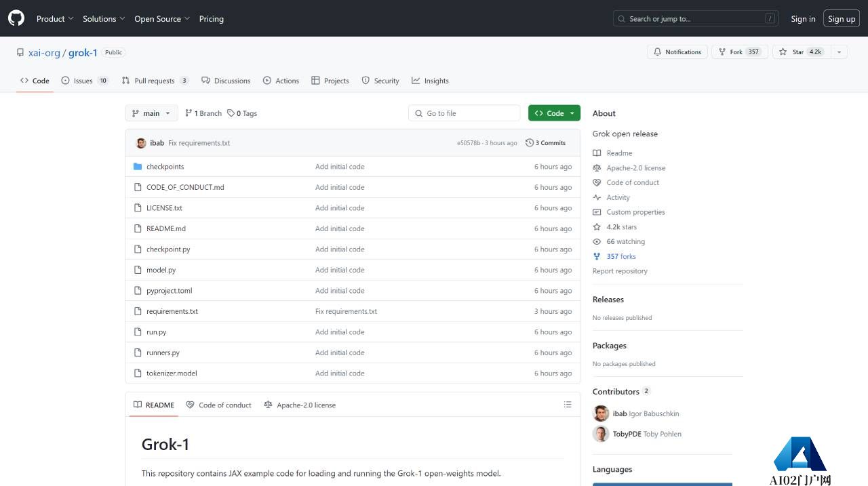Switch to the Discussions tab

(226, 81)
